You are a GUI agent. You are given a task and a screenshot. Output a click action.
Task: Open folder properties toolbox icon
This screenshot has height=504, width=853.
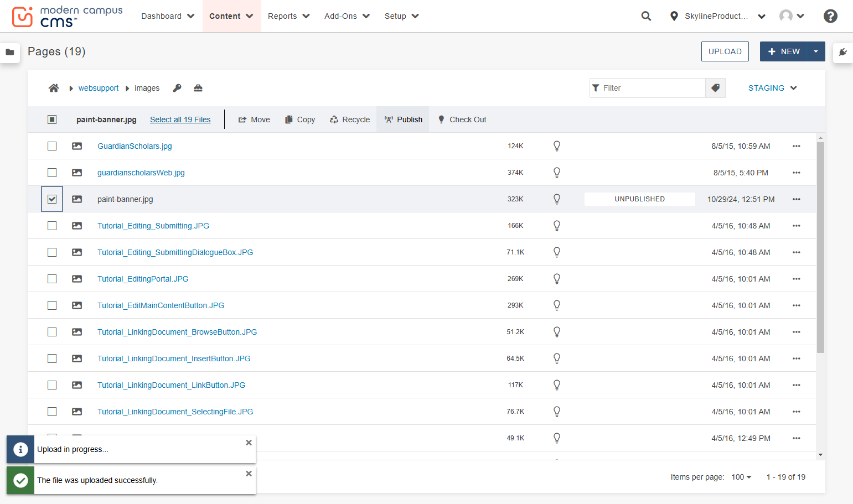click(198, 88)
